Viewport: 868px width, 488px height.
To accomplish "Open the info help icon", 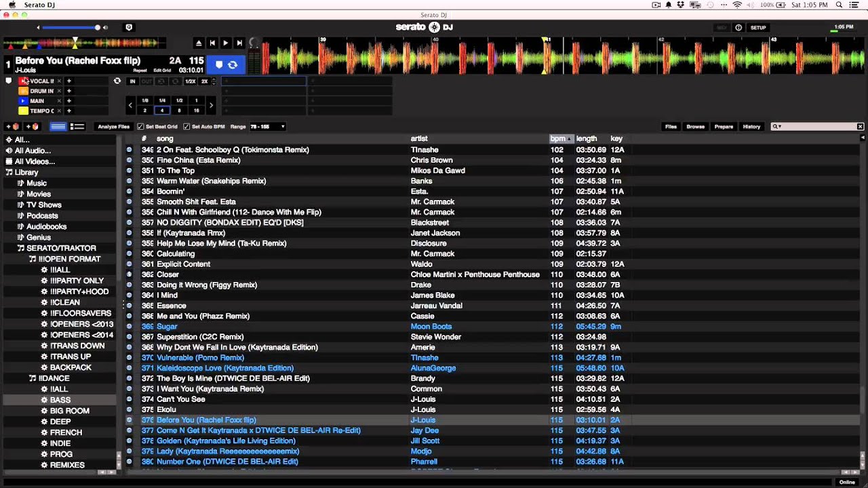I will [738, 28].
